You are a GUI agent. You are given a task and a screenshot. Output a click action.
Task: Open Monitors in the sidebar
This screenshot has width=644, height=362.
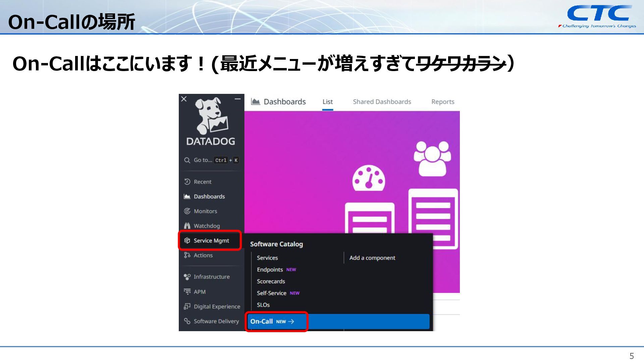click(205, 211)
